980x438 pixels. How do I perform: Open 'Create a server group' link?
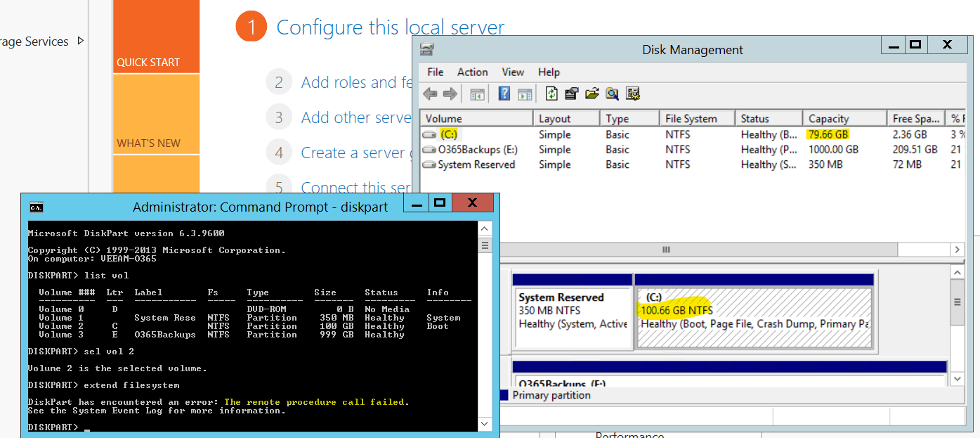[357, 153]
